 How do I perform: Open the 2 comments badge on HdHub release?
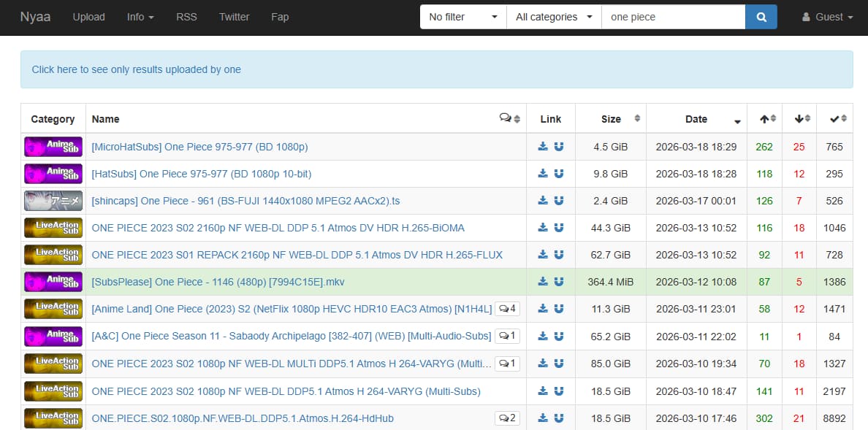coord(507,418)
